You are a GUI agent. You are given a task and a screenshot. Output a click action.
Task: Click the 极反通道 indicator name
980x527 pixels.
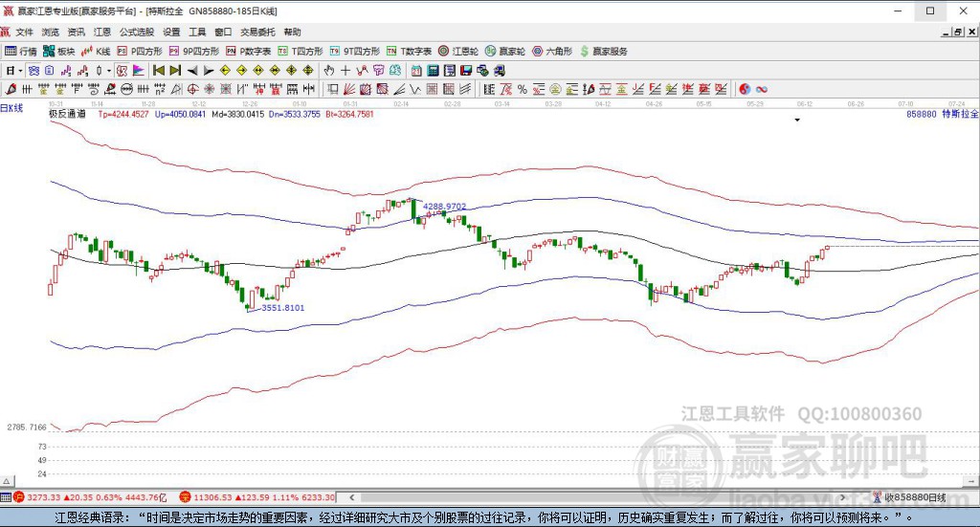tap(67, 114)
